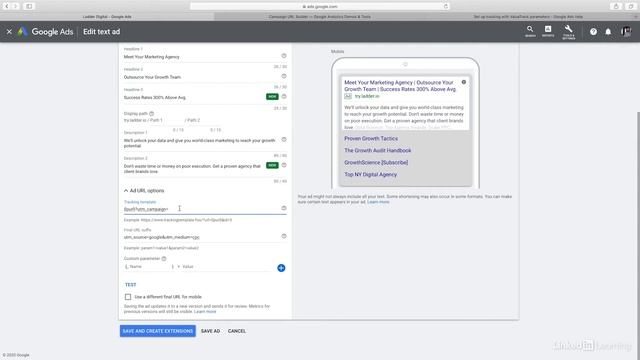Click the Headline 2 input field
Image resolution: width=640 pixels, height=360 pixels.
pos(200,77)
